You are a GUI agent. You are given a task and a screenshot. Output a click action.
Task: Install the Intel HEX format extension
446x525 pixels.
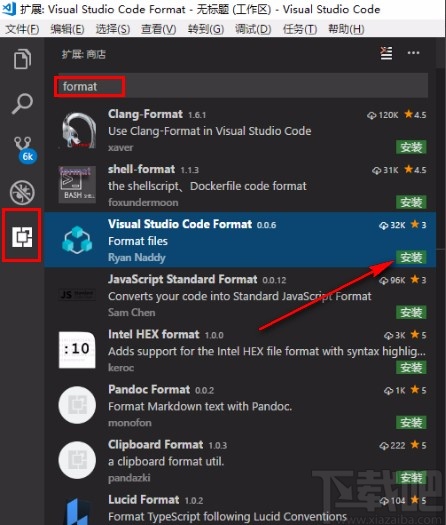click(x=411, y=367)
